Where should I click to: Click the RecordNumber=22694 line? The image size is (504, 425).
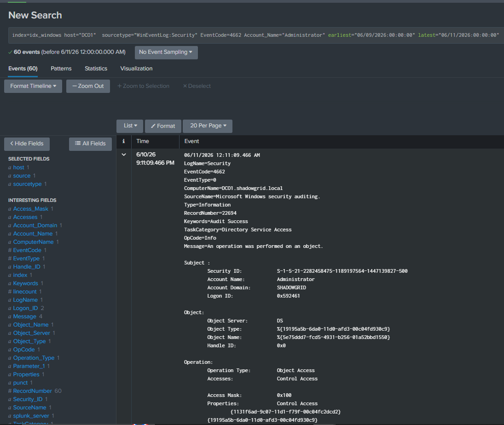[x=210, y=213]
